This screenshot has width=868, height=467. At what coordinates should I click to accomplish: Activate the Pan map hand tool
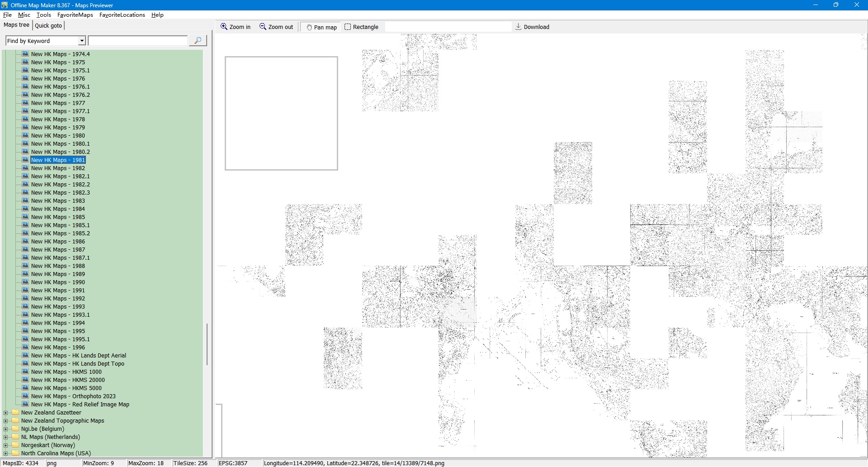click(310, 27)
